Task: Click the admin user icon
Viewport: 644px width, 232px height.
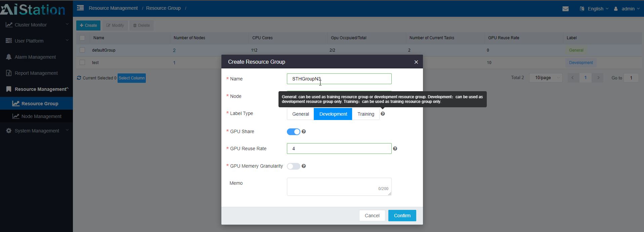Action: [616, 9]
